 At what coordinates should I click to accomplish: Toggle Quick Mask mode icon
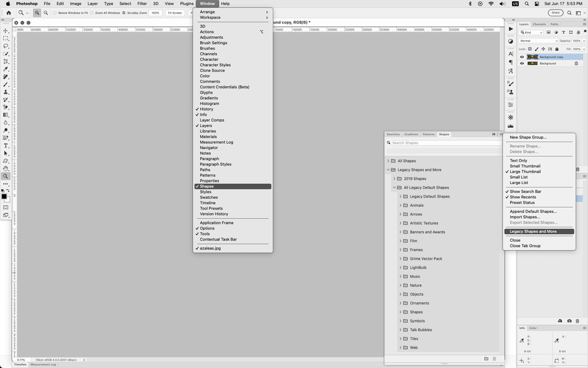[x=6, y=207]
